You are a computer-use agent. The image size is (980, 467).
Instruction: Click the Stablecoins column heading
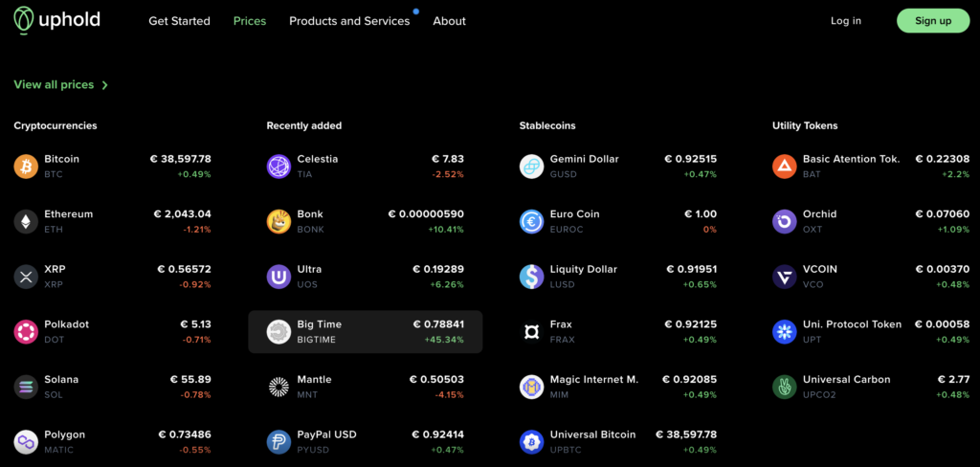547,125
